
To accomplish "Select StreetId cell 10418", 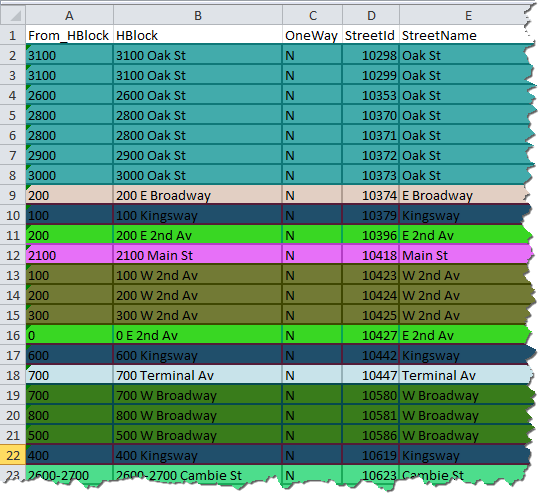I will point(371,255).
